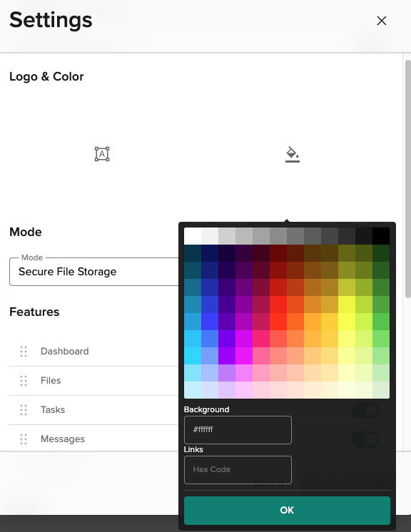
Task: Select the Messages feature item
Action: pos(63,439)
